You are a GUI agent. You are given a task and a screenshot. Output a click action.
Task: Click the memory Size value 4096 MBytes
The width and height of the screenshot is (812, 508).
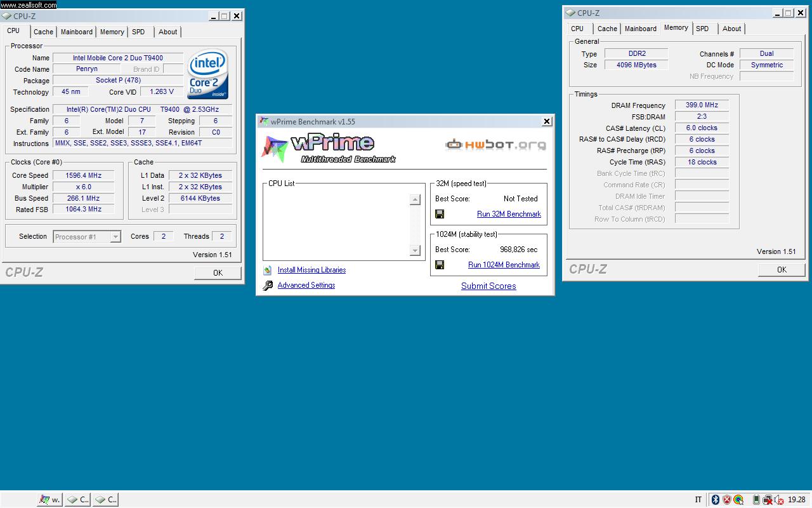(636, 65)
